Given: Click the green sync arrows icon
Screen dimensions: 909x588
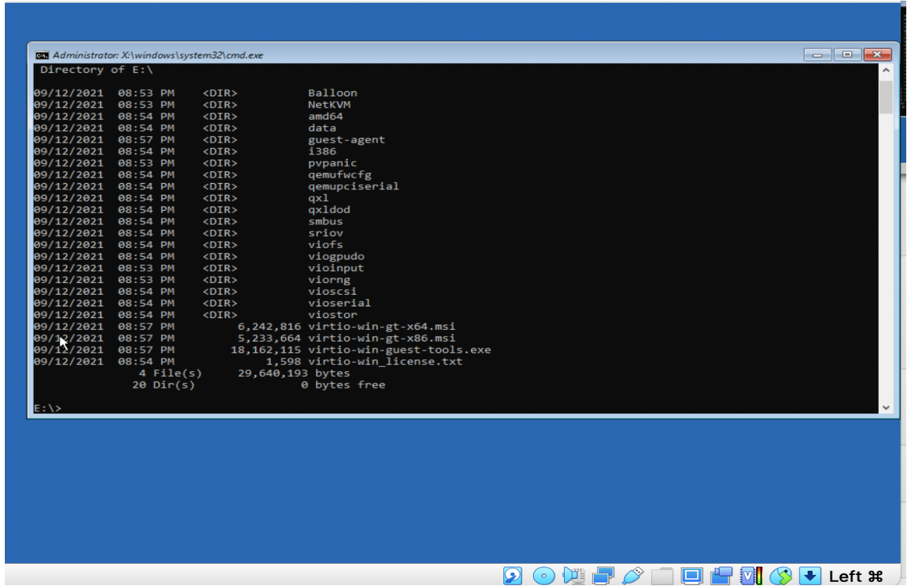Looking at the screenshot, I should point(782,576).
